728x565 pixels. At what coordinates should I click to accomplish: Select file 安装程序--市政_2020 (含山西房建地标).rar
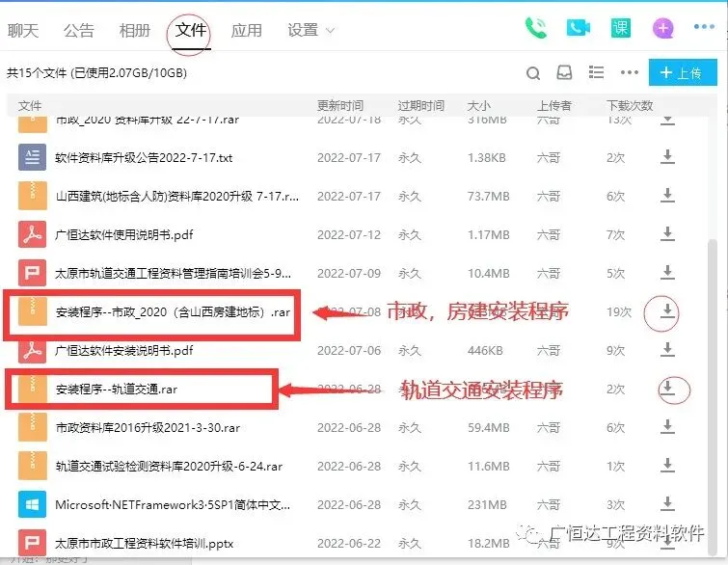tap(173, 311)
